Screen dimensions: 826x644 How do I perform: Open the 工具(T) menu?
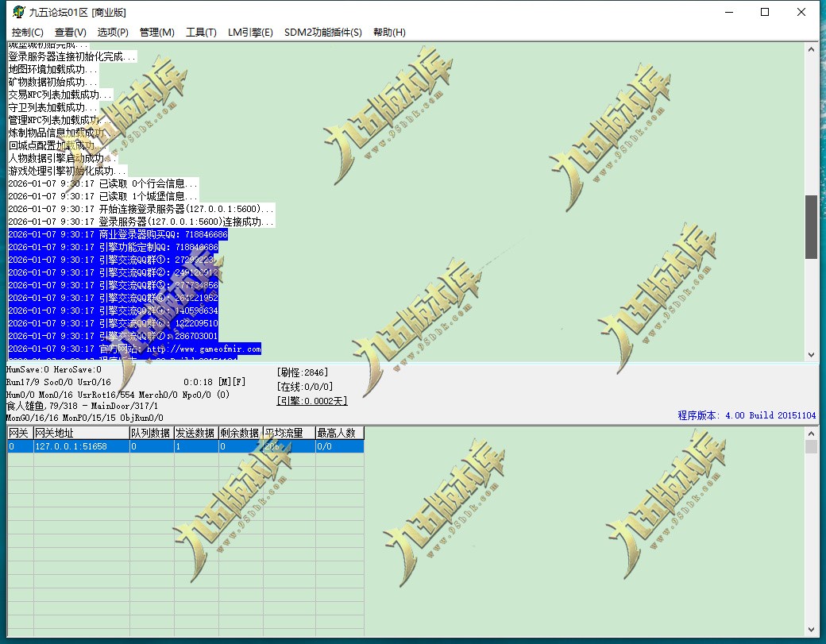[201, 32]
